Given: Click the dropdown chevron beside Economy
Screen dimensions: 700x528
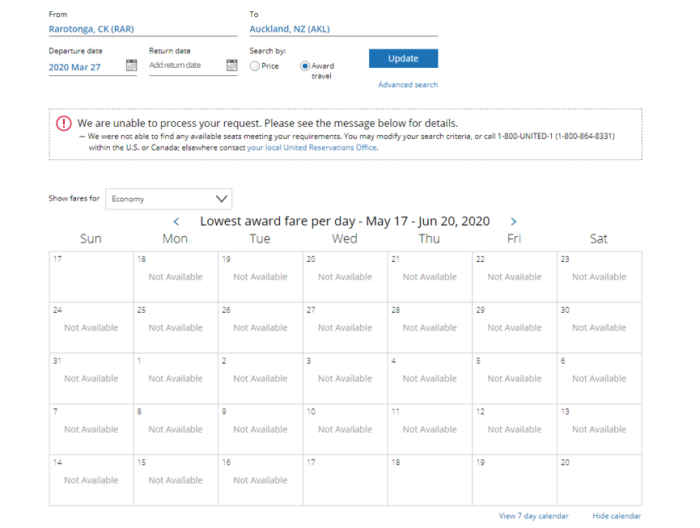Looking at the screenshot, I should point(221,199).
